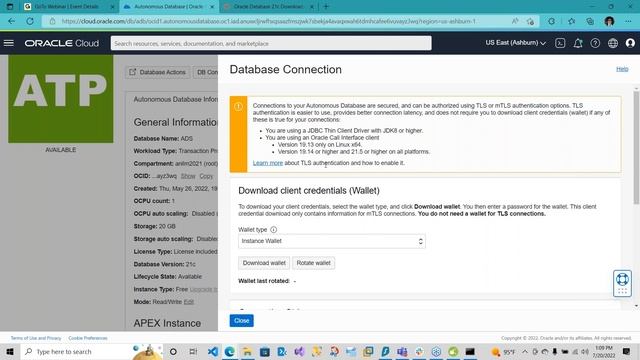Open Microsoft Teams from the taskbar
The height and width of the screenshot is (360, 640).
pyautogui.click(x=402, y=351)
